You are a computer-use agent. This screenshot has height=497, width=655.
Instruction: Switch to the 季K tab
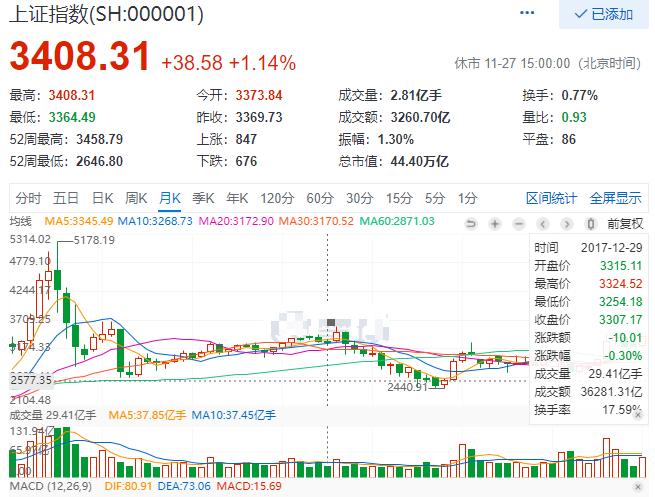(203, 198)
